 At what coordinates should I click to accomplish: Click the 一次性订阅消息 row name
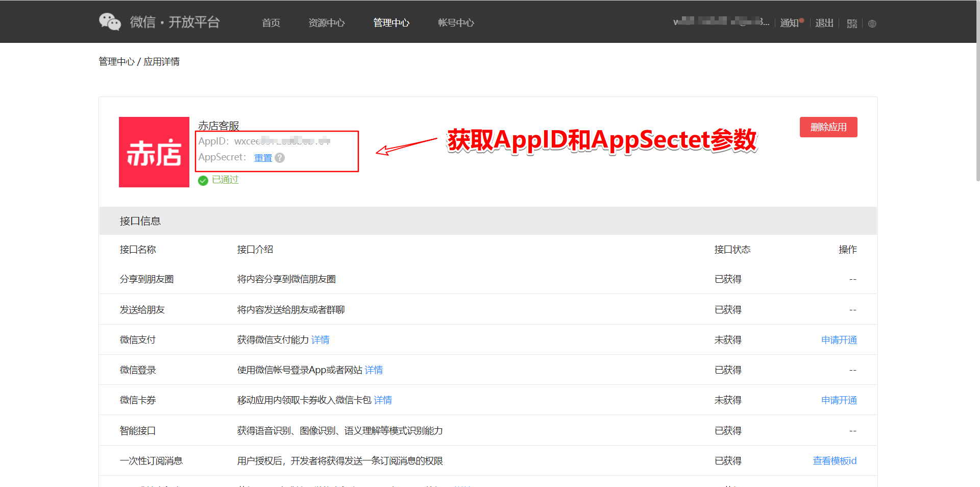click(x=151, y=461)
